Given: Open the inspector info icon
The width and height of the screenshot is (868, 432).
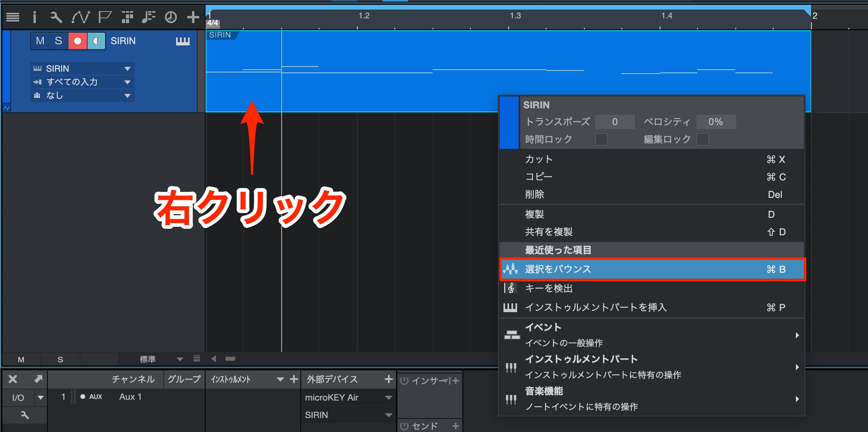Looking at the screenshot, I should point(35,17).
